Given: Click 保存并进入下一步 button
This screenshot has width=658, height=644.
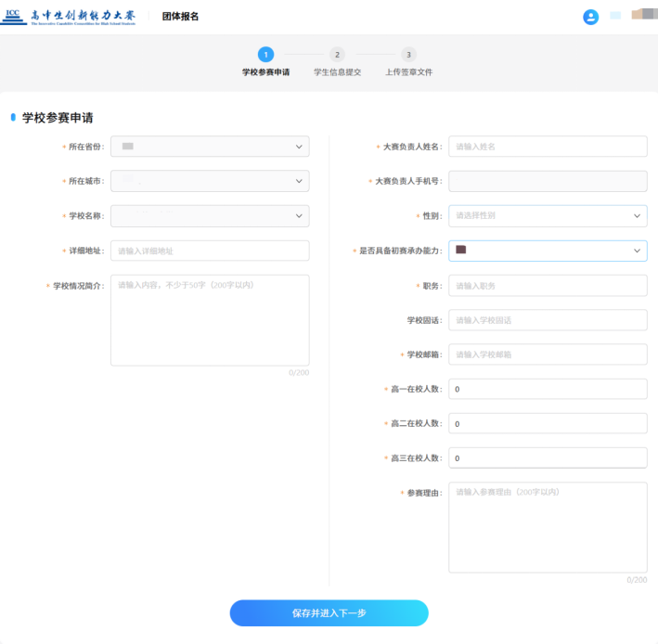Looking at the screenshot, I should pyautogui.click(x=329, y=613).
